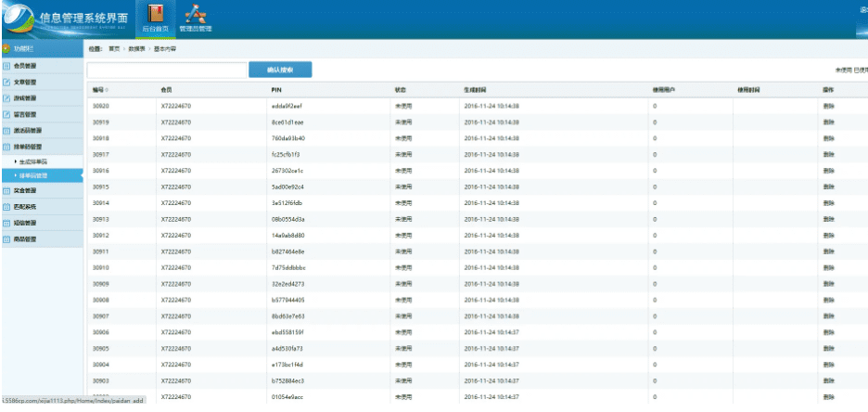
Task: Delete row 30904
Action: 829,365
